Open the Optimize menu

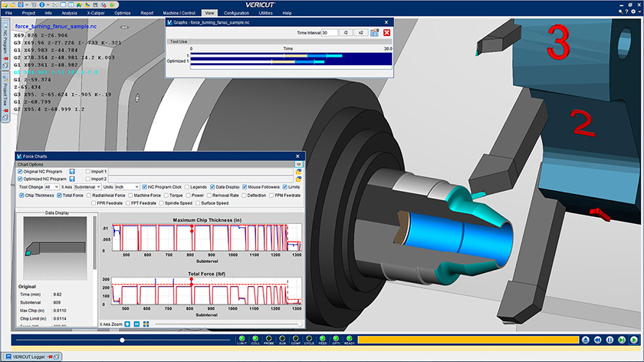coord(123,13)
